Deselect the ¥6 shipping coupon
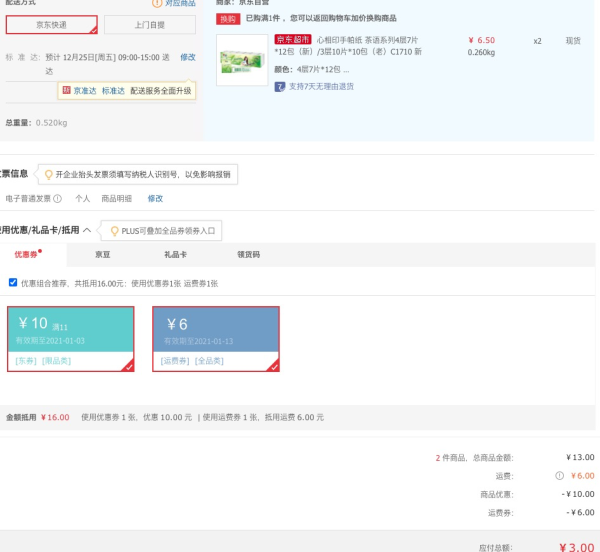Viewport: 600px width, 552px height. pyautogui.click(x=216, y=339)
